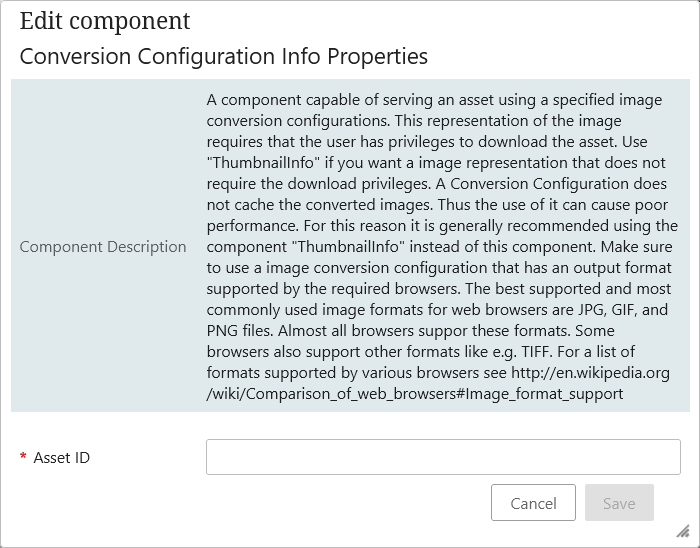Click the Asset ID text field

pyautogui.click(x=443, y=457)
